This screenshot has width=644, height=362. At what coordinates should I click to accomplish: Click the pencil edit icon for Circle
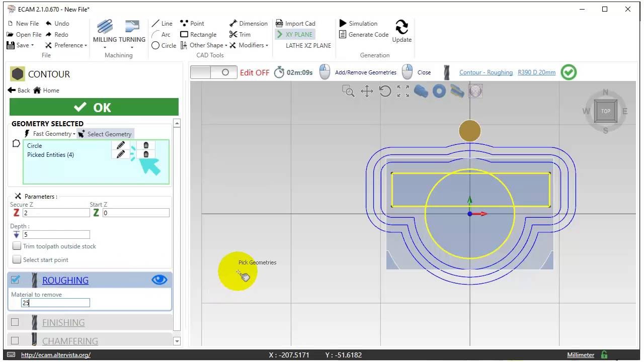click(x=120, y=145)
